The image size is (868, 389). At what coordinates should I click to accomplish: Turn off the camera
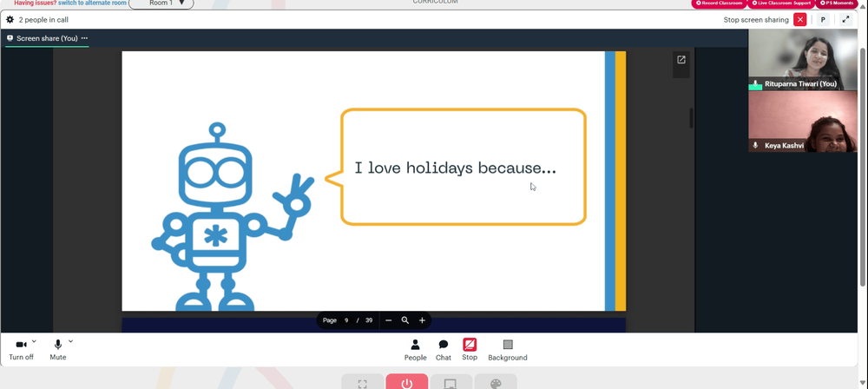21,350
